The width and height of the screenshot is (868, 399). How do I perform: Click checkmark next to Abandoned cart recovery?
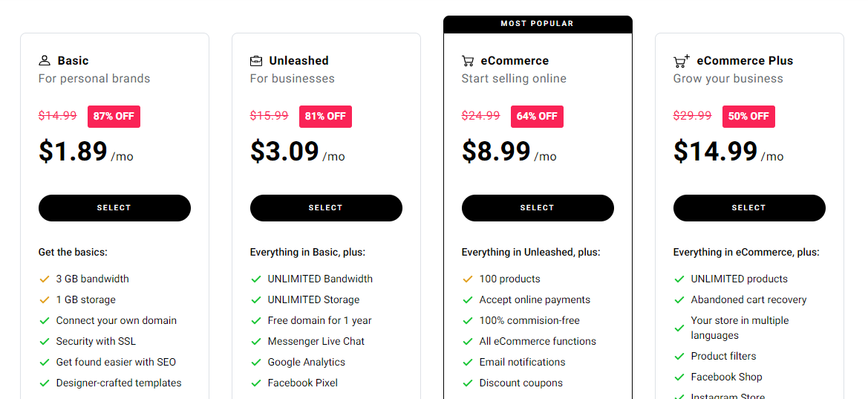point(679,299)
